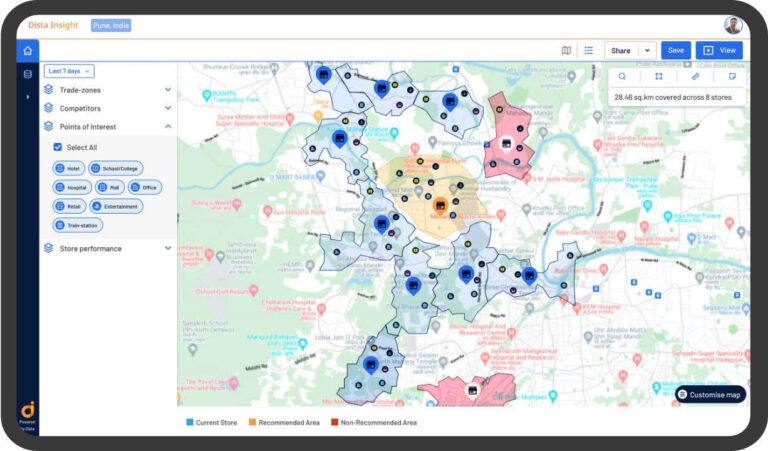Toggle the School/College filter chip
Screen dimensions: 768x451
pyautogui.click(x=115, y=168)
